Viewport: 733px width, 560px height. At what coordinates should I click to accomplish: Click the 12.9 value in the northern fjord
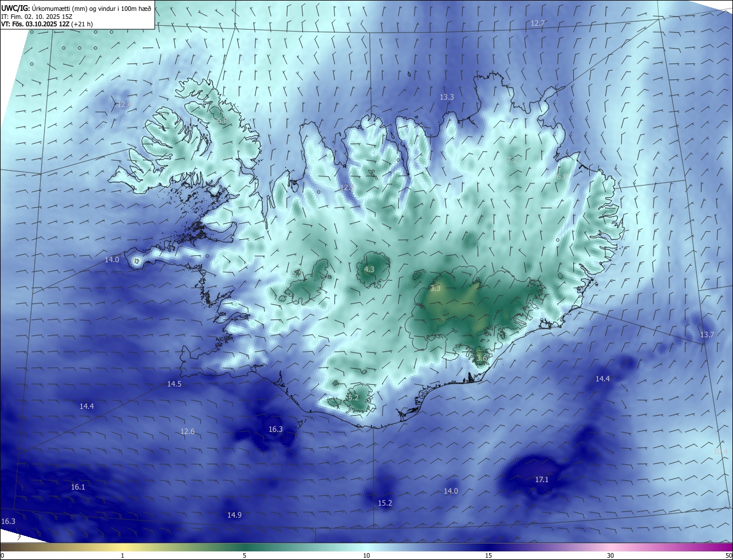(x=348, y=188)
